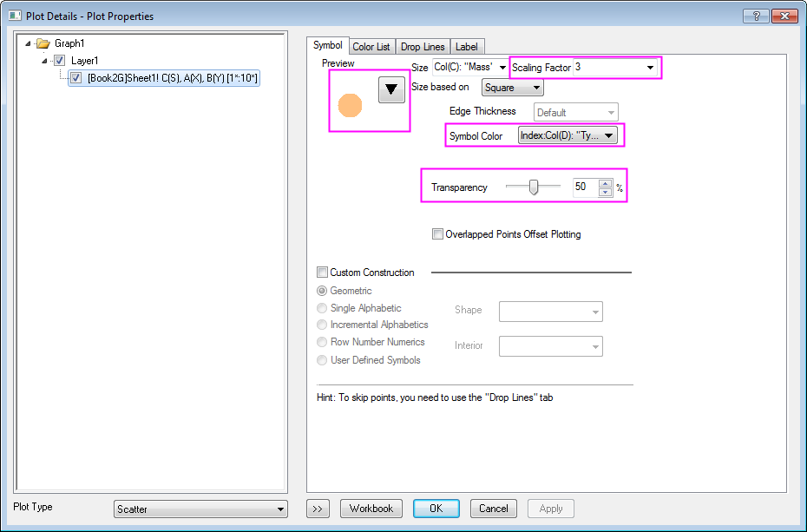The height and width of the screenshot is (532, 807).
Task: Click the help question mark button
Action: point(755,16)
